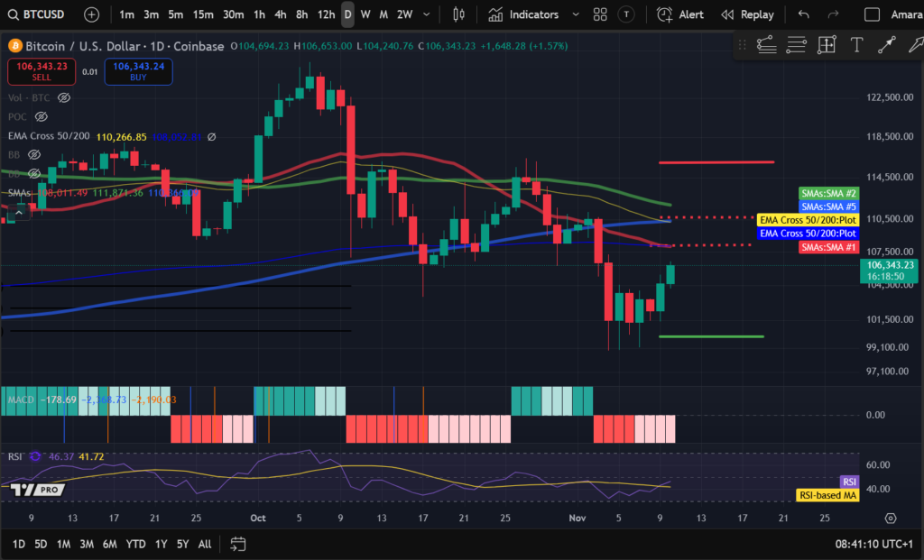
Task: Click the add symbol plus icon
Action: click(x=92, y=14)
